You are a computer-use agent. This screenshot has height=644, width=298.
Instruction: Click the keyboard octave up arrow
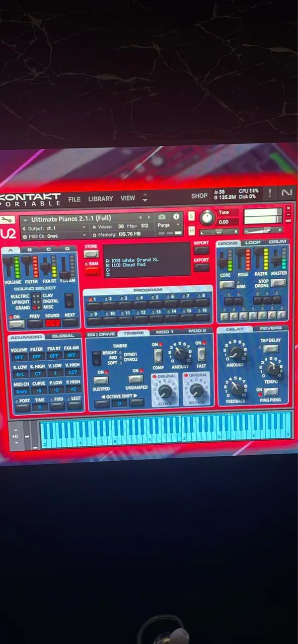pos(17,431)
